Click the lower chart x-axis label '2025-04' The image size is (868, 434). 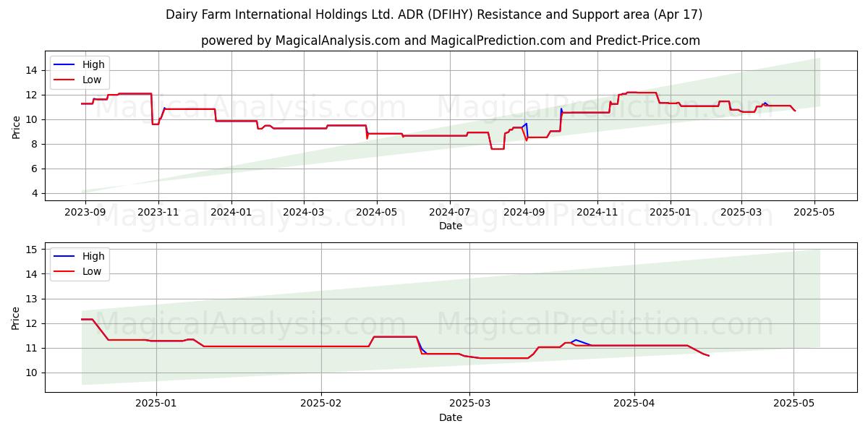pos(634,405)
